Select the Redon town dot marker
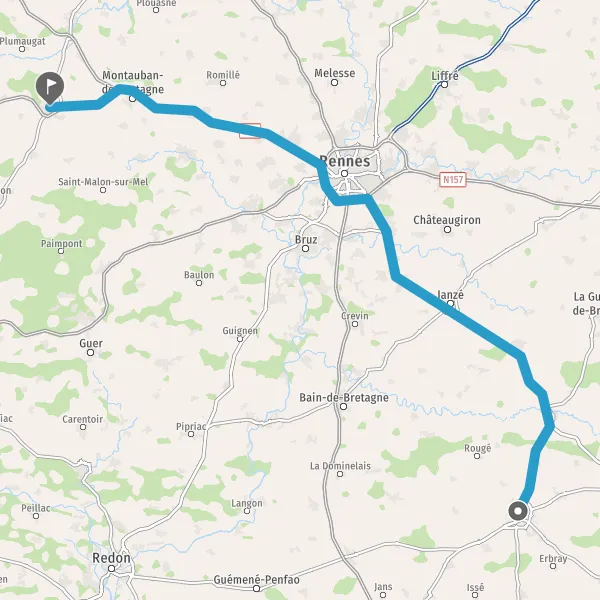The height and width of the screenshot is (600, 600). pyautogui.click(x=111, y=569)
